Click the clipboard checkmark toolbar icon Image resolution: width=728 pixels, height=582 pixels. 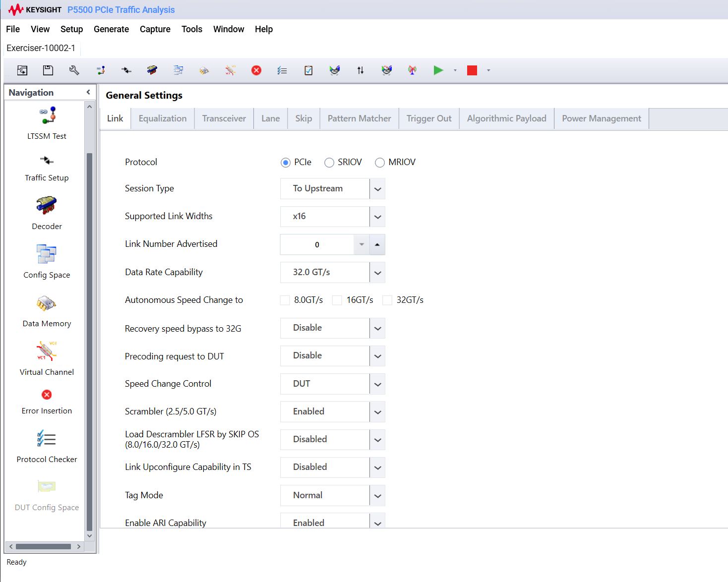[x=308, y=70]
